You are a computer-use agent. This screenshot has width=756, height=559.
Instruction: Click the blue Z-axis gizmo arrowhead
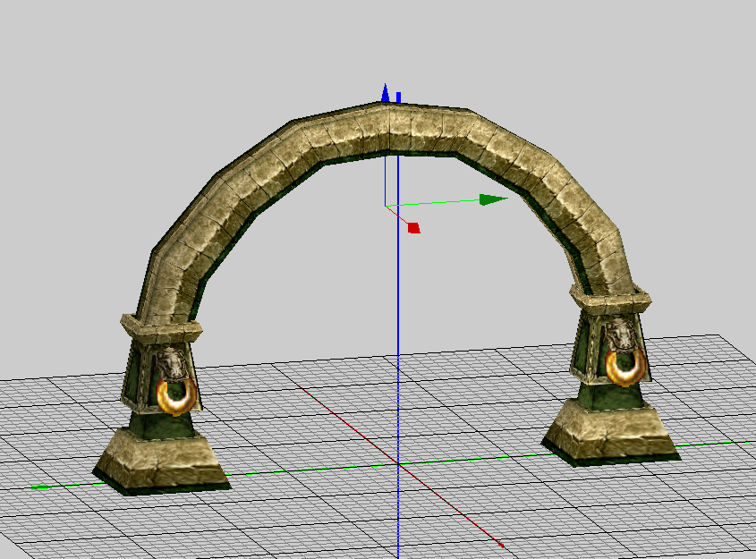386,92
